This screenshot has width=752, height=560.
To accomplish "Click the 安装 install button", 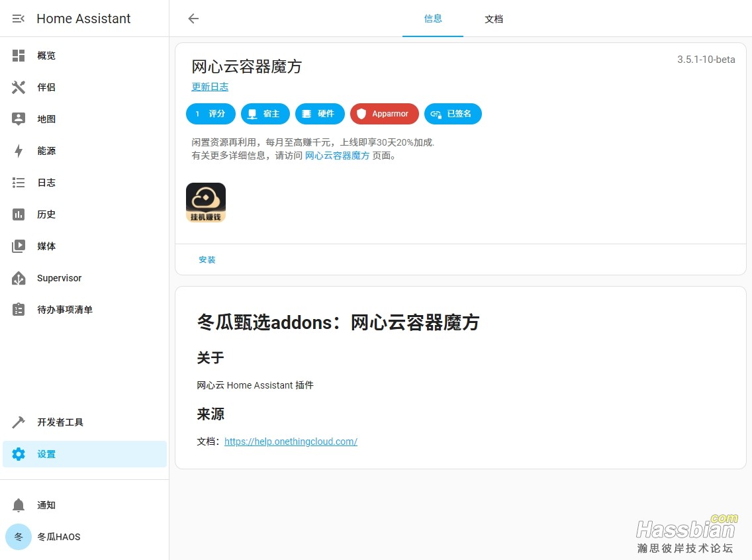I will 207,259.
